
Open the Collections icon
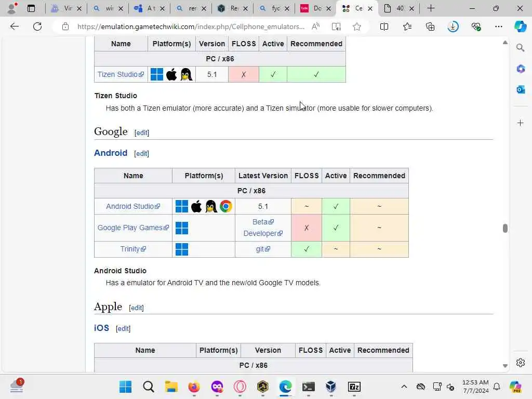click(x=430, y=26)
